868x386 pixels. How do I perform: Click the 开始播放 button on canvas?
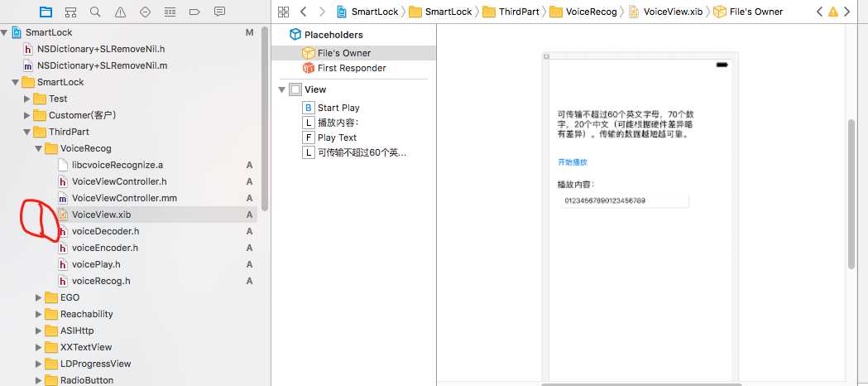tap(573, 162)
